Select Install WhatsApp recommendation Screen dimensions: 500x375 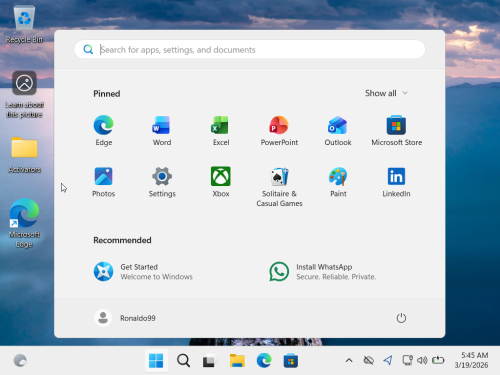pyautogui.click(x=323, y=272)
